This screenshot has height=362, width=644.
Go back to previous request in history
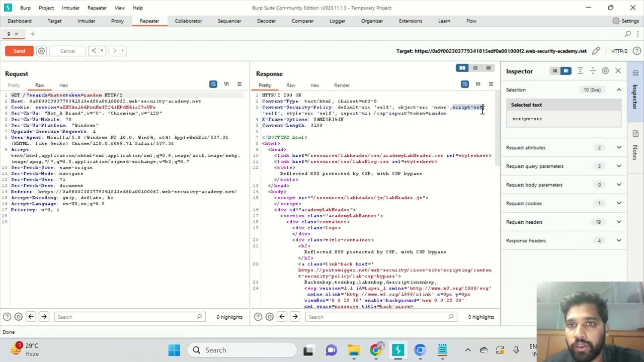94,51
